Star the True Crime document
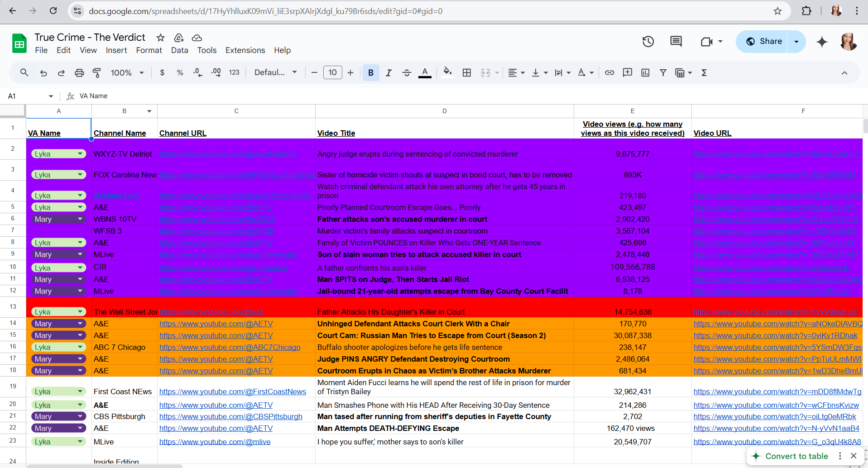The height and width of the screenshot is (468, 868). [160, 38]
